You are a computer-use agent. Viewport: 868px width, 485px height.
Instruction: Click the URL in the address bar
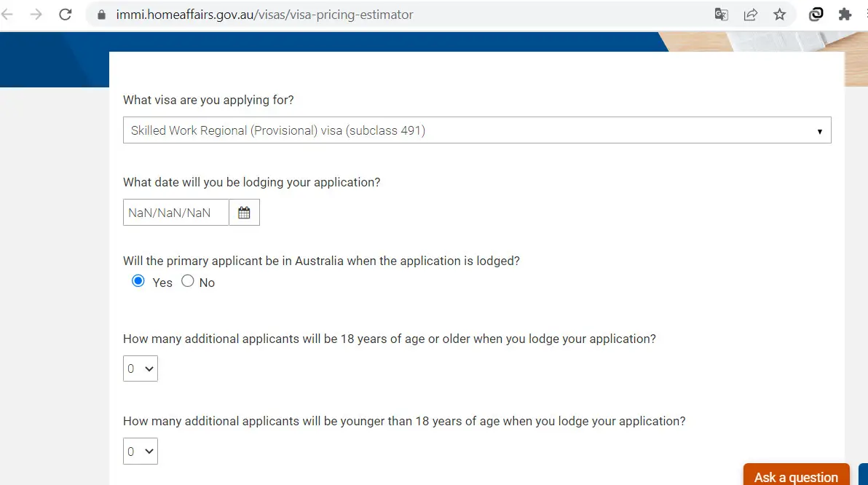tap(264, 15)
